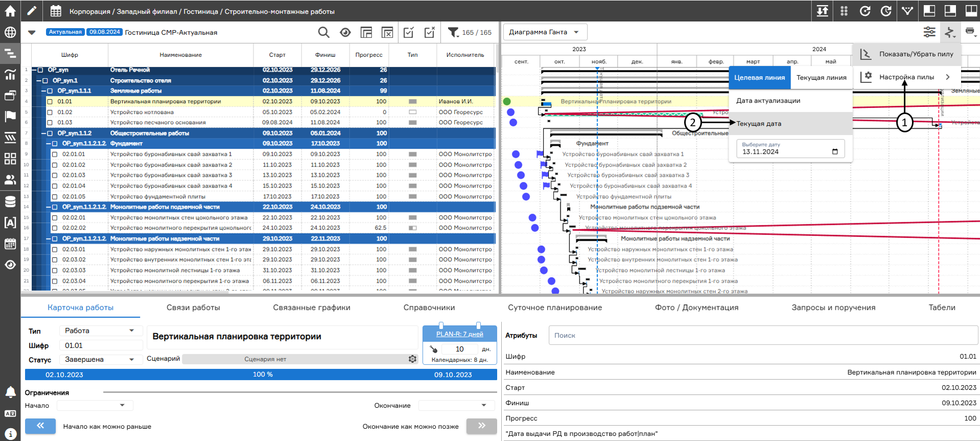Image resolution: width=980 pixels, height=441 pixels.
Task: Open the flag icon in sidebar
Action: (x=10, y=117)
